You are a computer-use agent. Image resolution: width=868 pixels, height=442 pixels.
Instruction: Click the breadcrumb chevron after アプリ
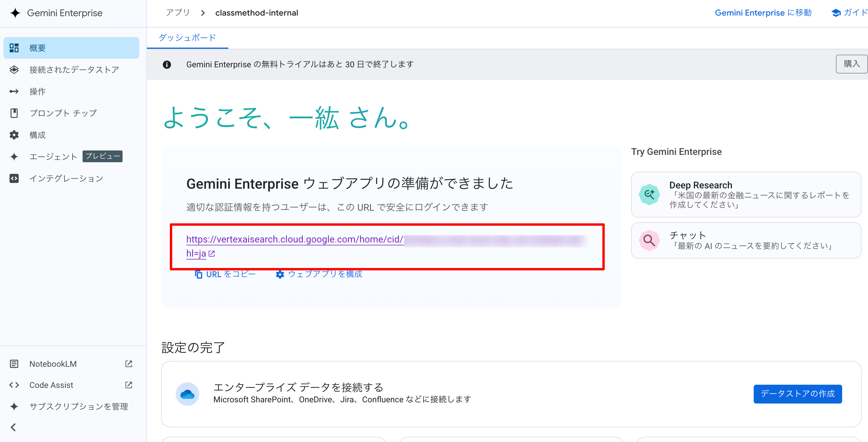coord(203,13)
